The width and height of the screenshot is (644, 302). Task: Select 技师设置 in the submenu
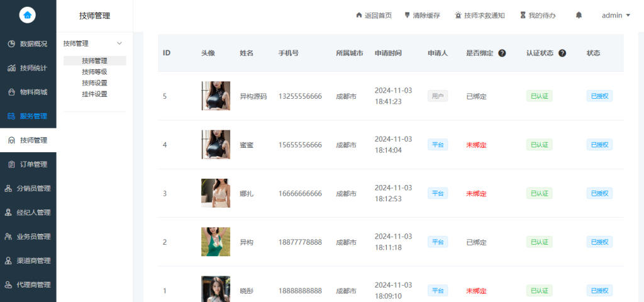tap(94, 83)
